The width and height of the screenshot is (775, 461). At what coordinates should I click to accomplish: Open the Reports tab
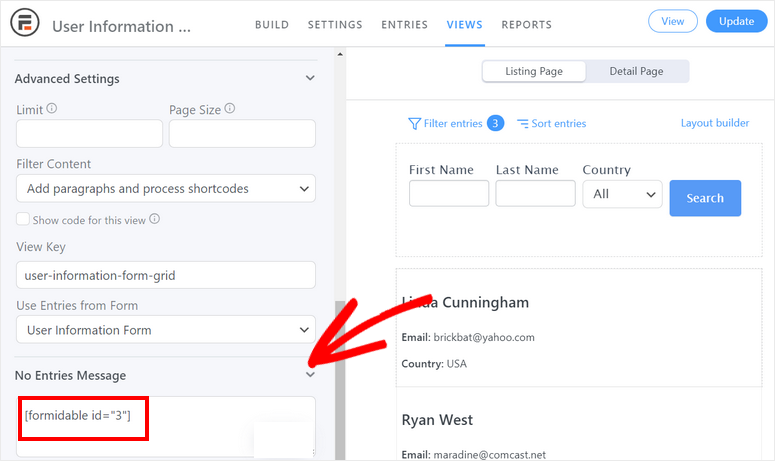coord(526,24)
